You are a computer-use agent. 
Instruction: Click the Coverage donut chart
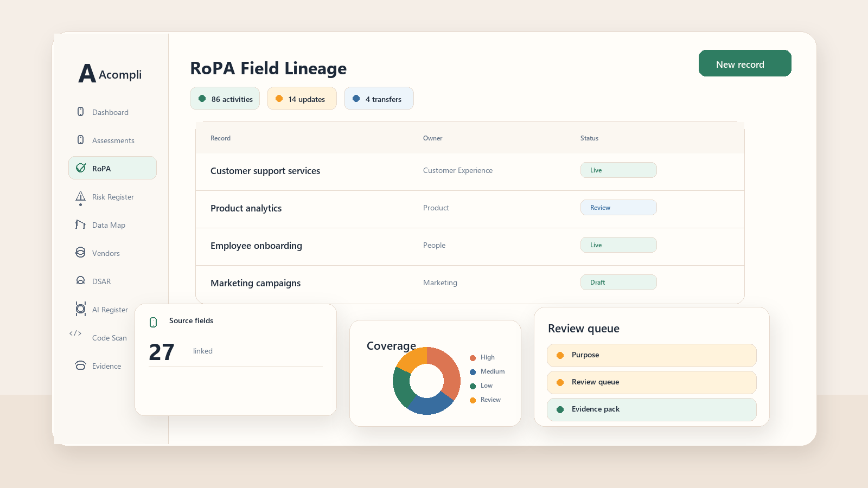click(427, 381)
